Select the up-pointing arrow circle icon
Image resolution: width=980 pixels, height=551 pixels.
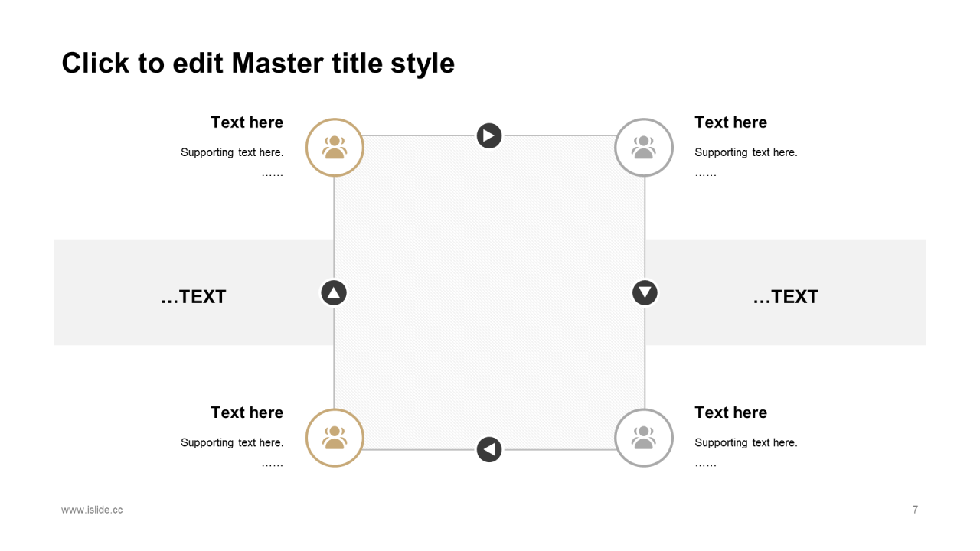point(334,292)
